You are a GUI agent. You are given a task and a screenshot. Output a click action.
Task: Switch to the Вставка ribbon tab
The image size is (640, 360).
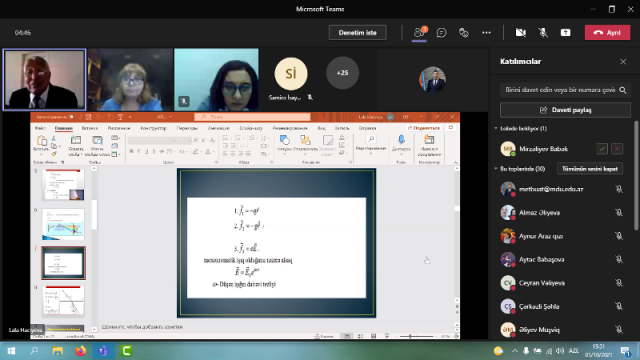[x=90, y=128]
